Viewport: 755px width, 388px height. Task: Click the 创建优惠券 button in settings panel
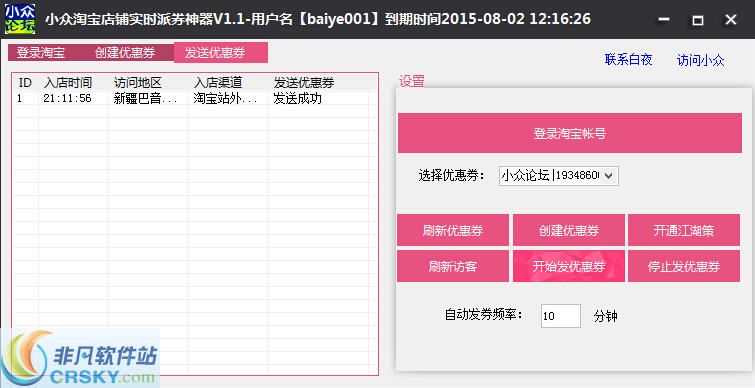click(569, 230)
